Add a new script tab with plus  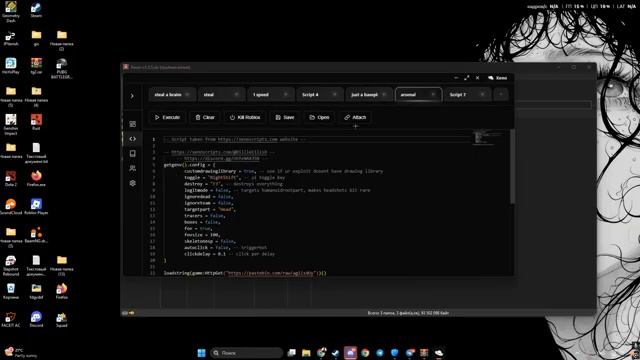coord(501,95)
